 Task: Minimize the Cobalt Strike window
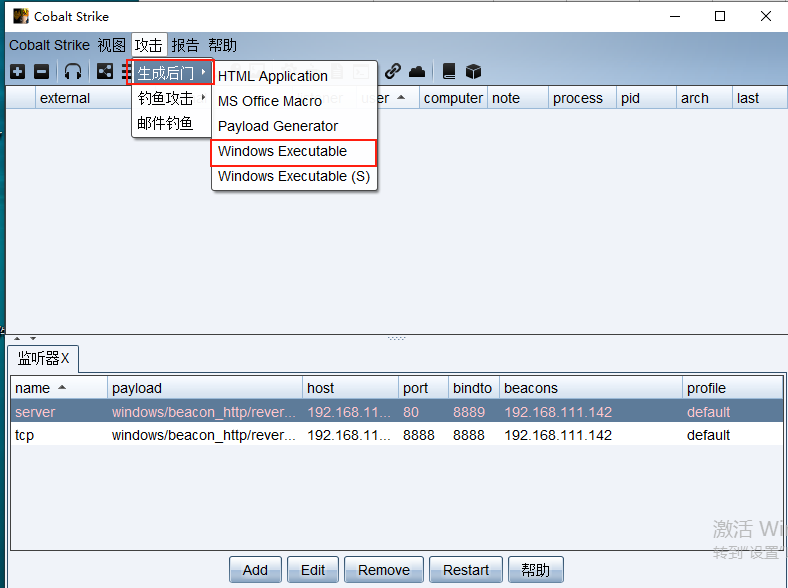pyautogui.click(x=675, y=16)
